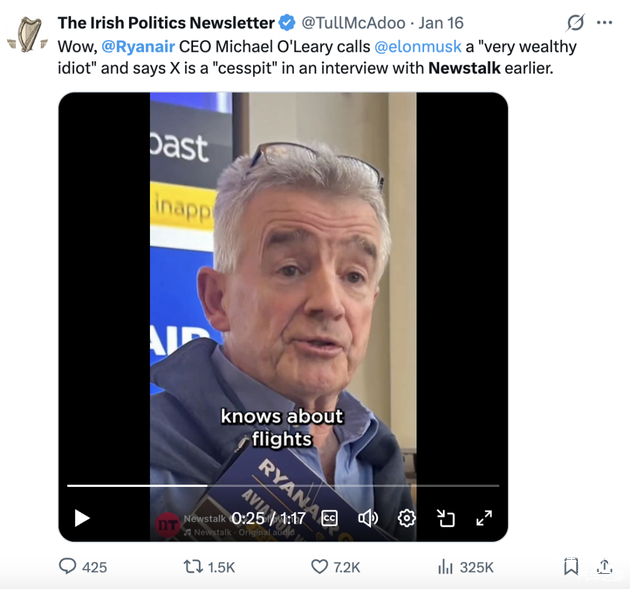Click the Grok icon beside the post
Screen dimensions: 630x589
pos(575,22)
